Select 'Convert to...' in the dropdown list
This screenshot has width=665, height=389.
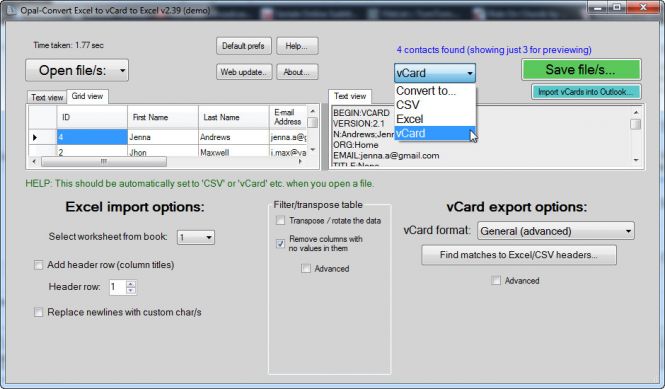(435, 91)
